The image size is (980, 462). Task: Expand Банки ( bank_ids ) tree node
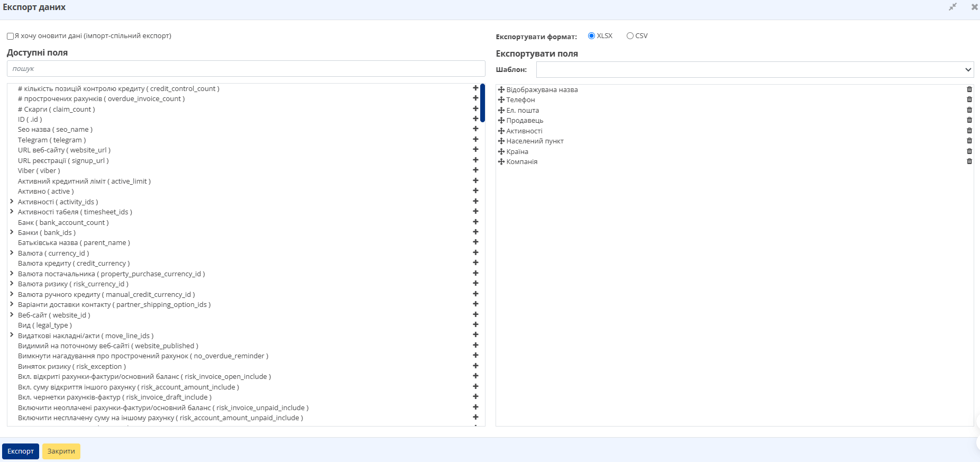[12, 232]
